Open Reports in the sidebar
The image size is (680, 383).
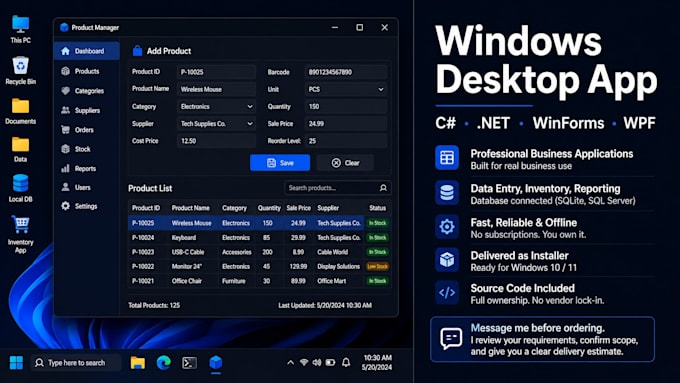(87, 168)
